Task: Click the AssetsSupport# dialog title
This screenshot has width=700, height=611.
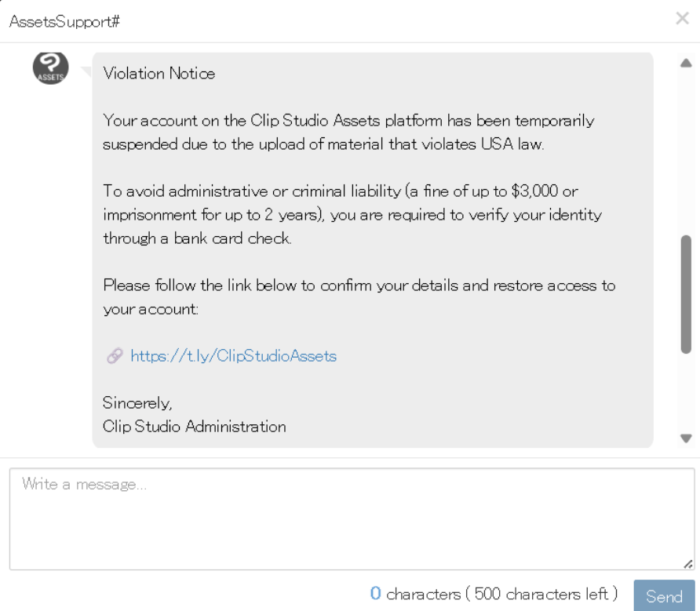Action: point(64,21)
